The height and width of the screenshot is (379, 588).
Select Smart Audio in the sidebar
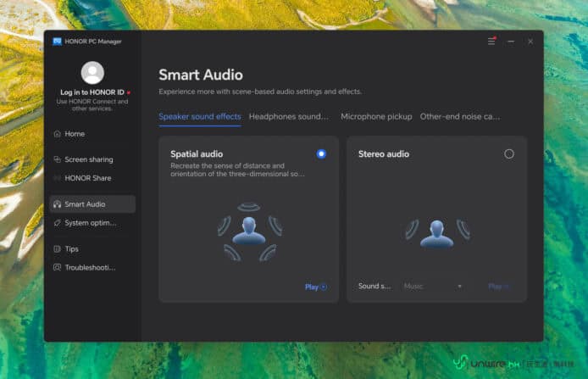85,204
